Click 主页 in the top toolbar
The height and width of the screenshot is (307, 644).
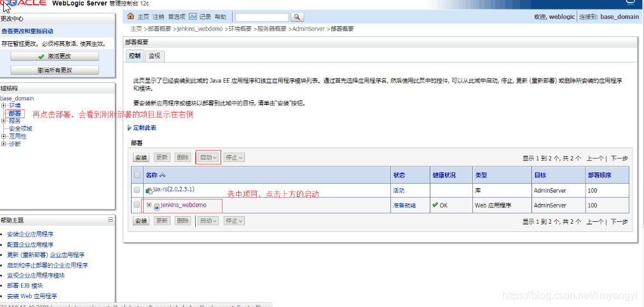(143, 17)
